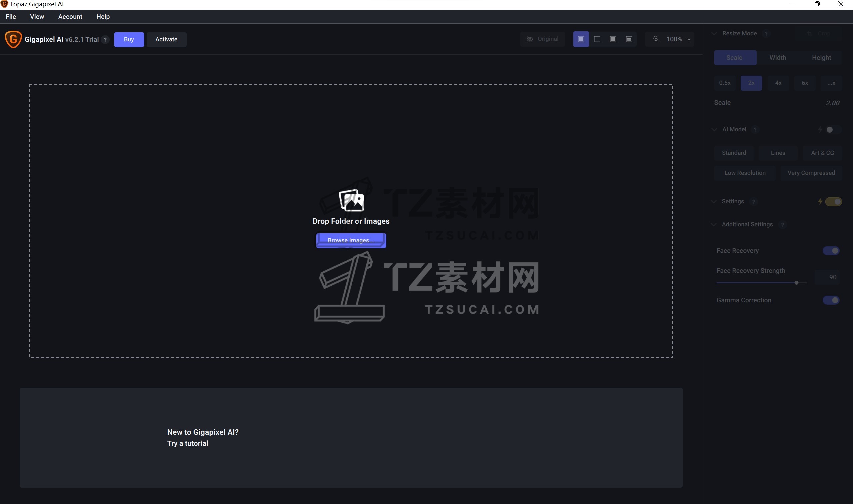The width and height of the screenshot is (853, 504).
Task: Select the Low Resolution AI model
Action: click(745, 173)
